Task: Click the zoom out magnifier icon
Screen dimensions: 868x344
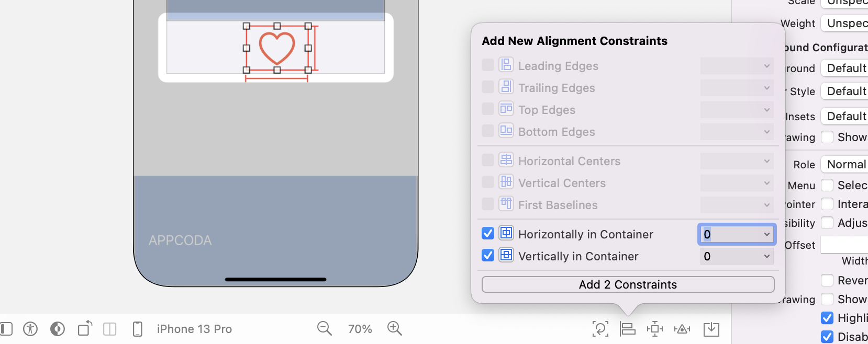Action: [x=324, y=328]
